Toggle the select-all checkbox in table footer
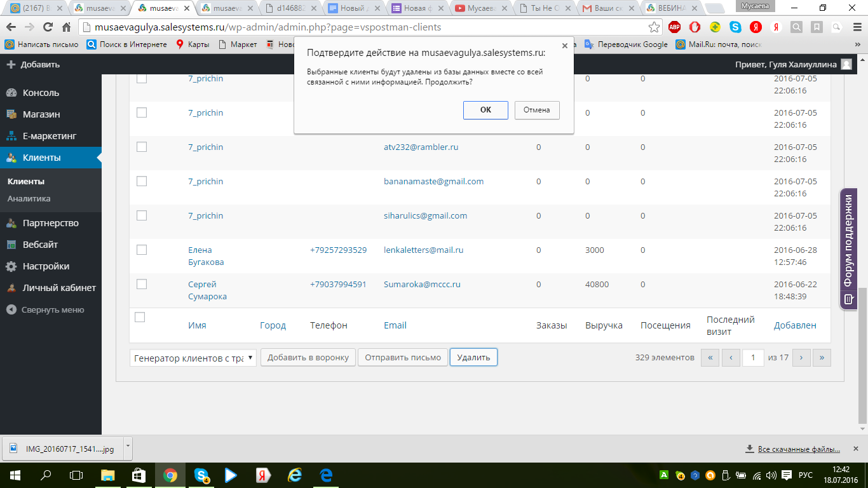The height and width of the screenshot is (488, 868). (140, 317)
